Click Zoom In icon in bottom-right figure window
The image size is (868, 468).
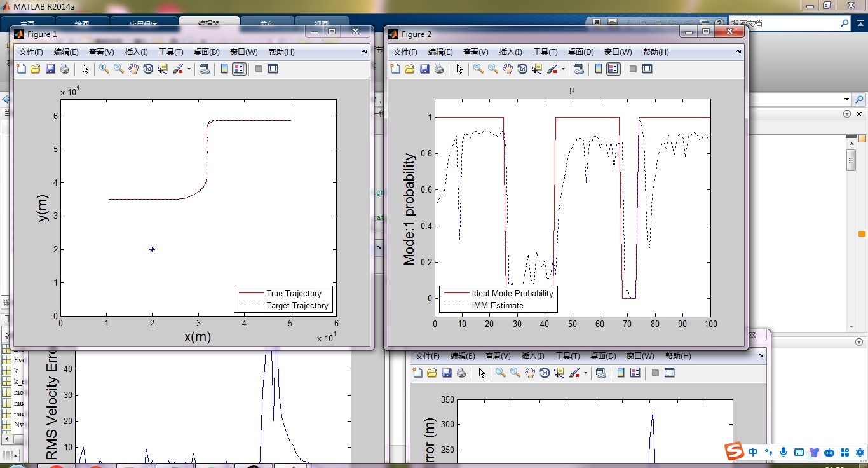(x=501, y=373)
